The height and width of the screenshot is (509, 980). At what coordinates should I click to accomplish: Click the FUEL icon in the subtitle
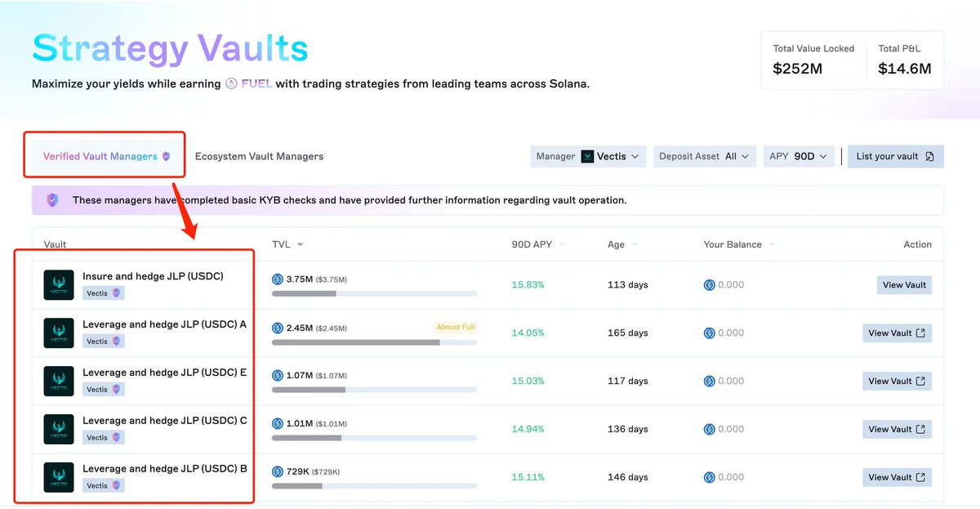tap(233, 83)
